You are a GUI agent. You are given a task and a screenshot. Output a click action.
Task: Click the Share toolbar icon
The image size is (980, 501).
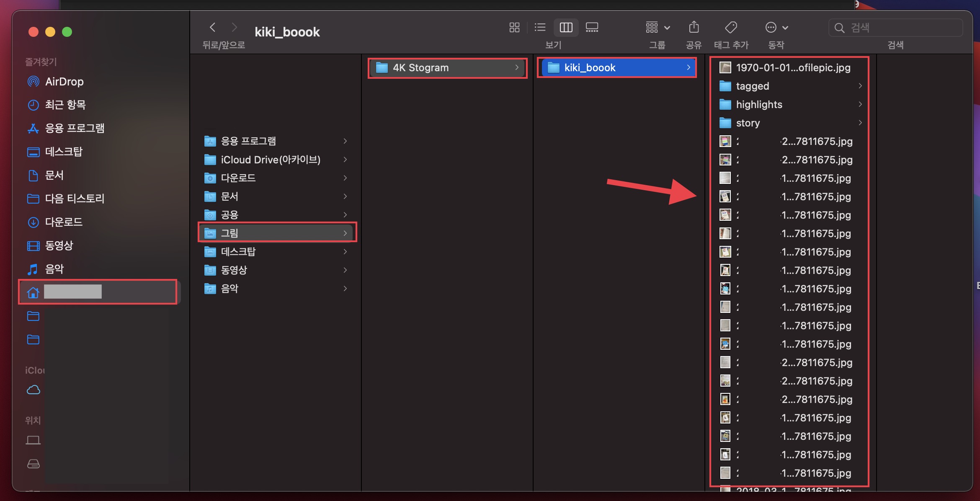694,28
